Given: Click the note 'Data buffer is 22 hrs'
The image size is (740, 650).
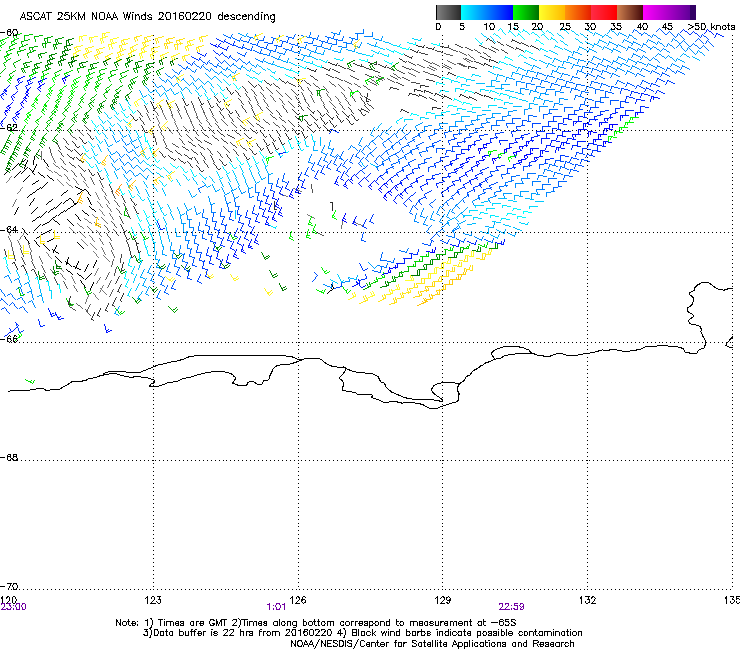Looking at the screenshot, I should (x=201, y=633).
